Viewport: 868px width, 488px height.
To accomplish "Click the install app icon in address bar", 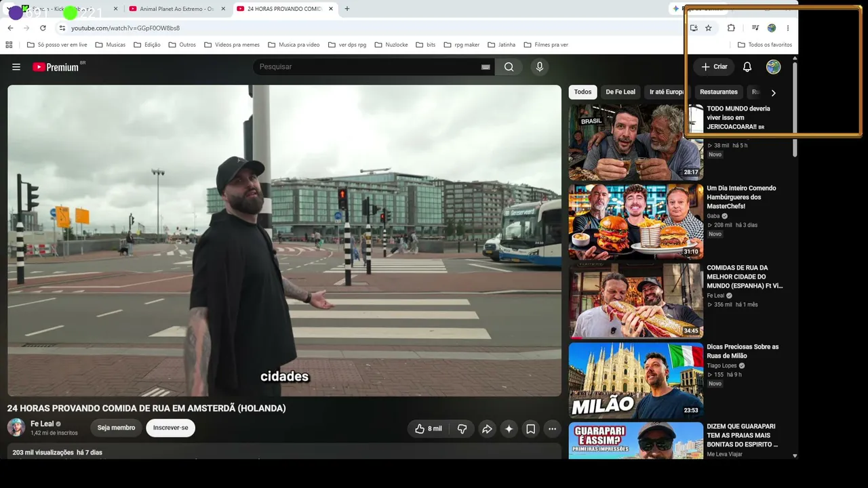I will [x=694, y=28].
